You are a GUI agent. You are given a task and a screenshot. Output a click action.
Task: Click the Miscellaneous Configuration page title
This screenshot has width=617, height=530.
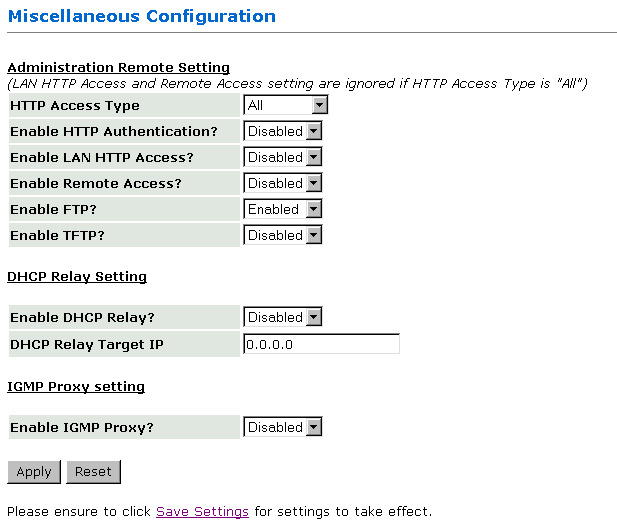point(141,16)
